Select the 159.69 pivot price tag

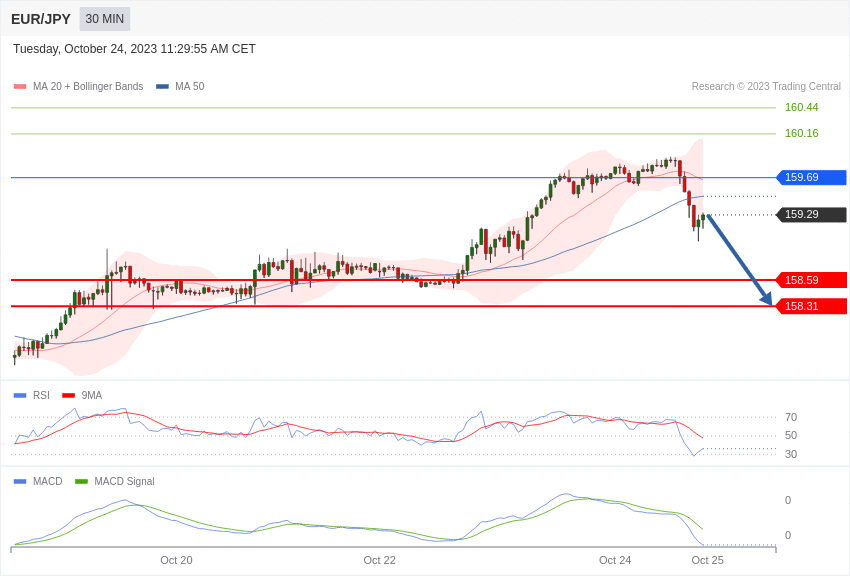click(x=811, y=177)
